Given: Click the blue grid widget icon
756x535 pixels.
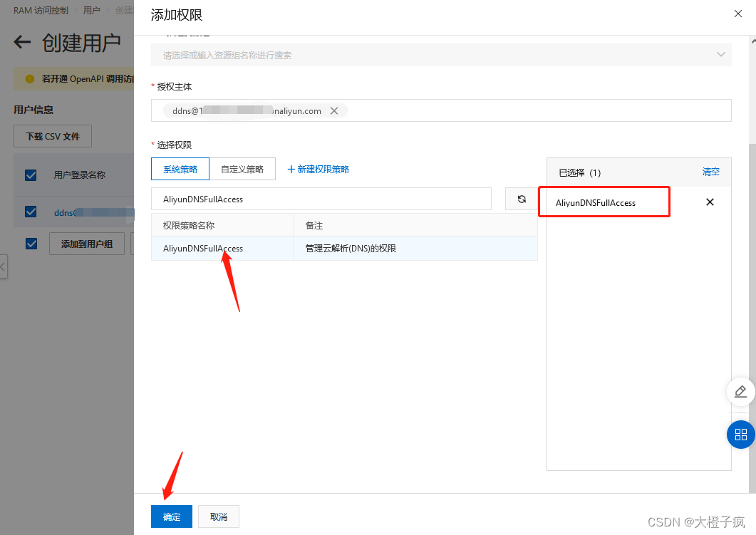Looking at the screenshot, I should point(741,435).
